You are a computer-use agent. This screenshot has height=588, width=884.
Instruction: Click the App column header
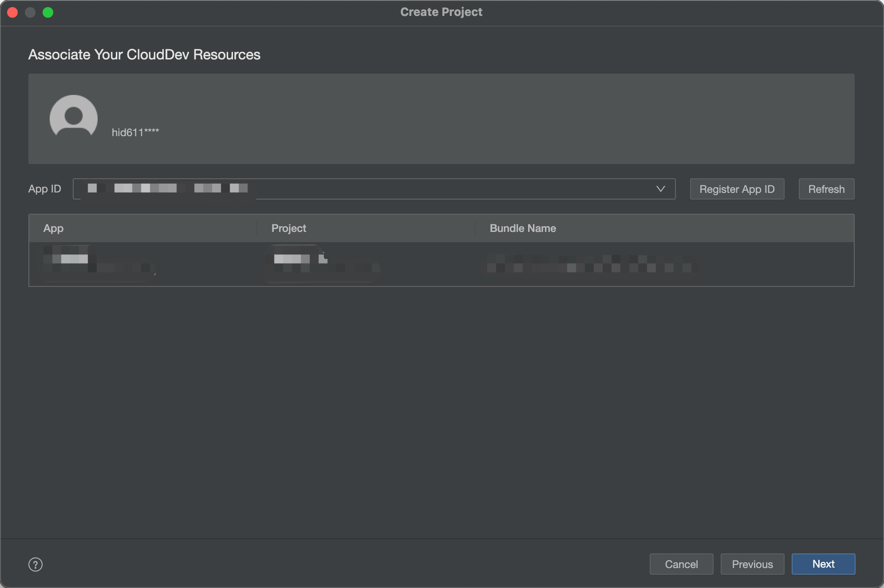point(53,228)
